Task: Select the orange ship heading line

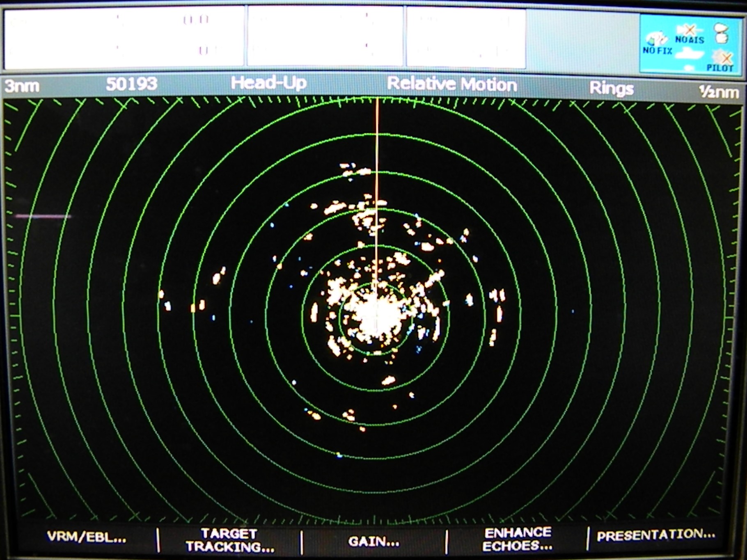Action: click(377, 197)
